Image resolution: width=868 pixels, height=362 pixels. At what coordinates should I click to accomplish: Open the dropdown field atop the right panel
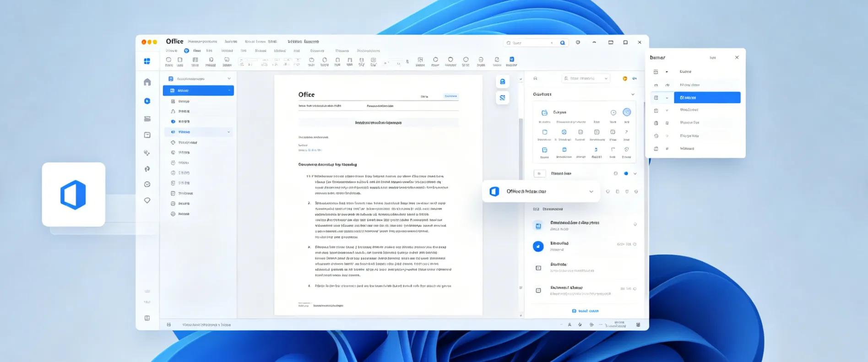coord(586,79)
